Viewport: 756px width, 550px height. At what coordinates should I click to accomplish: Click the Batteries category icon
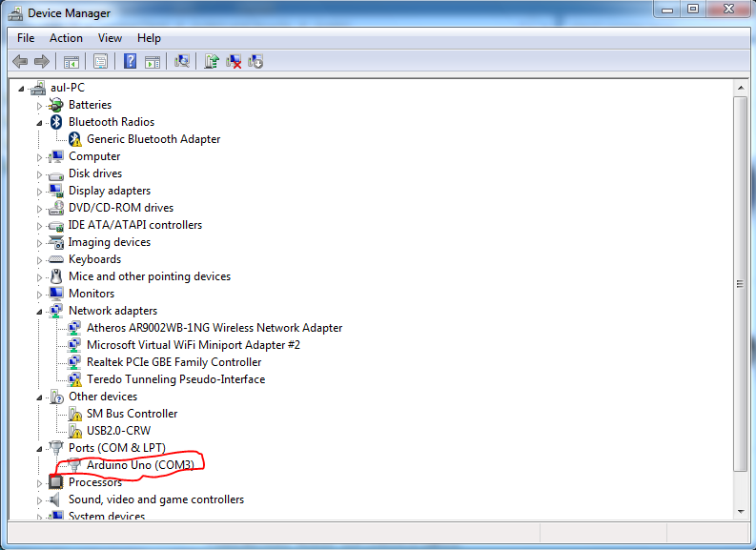coord(56,105)
